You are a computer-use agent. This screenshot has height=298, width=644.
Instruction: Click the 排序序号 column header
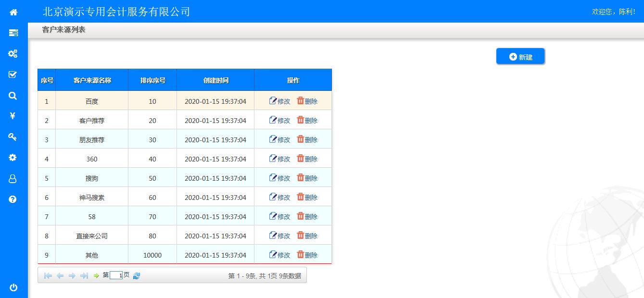coord(152,80)
